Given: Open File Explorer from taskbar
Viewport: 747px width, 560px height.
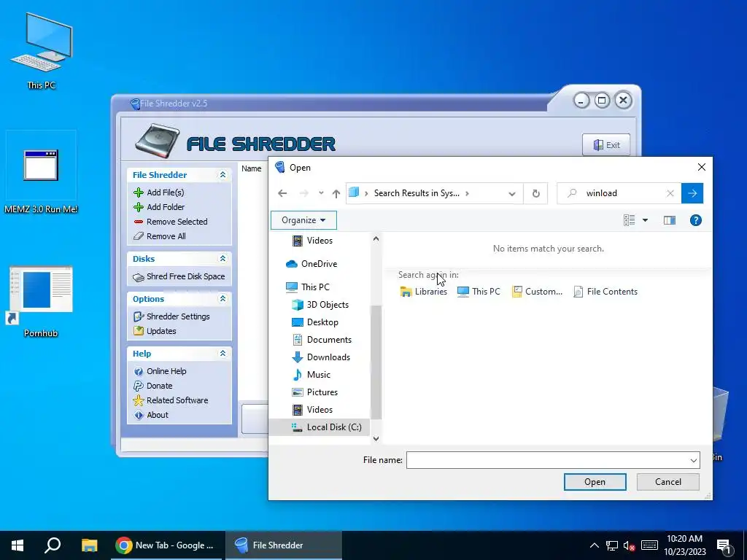Looking at the screenshot, I should [x=89, y=545].
